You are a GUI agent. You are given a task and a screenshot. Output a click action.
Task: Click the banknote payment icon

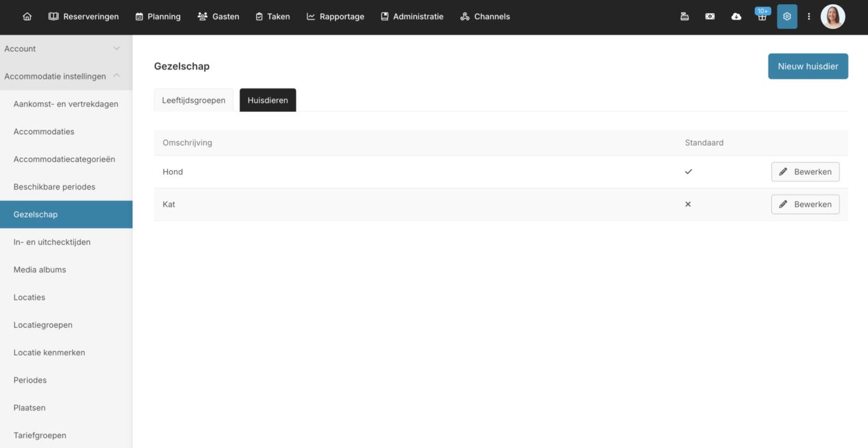pos(710,17)
